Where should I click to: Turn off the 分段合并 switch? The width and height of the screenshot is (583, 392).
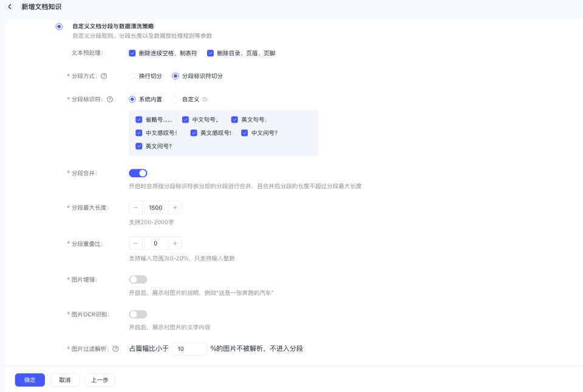[138, 173]
